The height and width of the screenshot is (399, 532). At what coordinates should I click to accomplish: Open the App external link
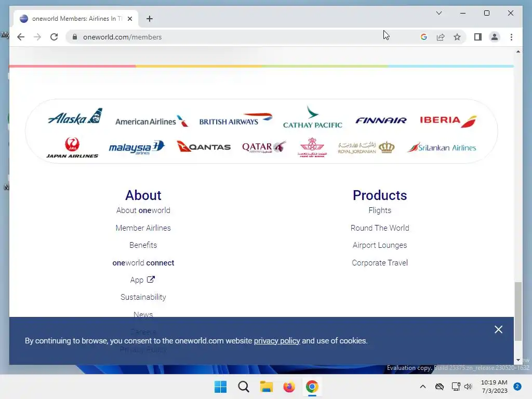pyautogui.click(x=142, y=280)
